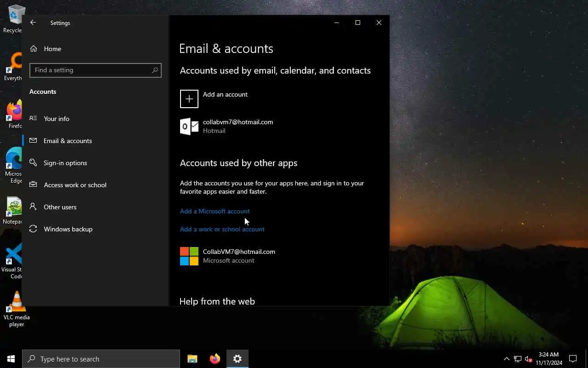Open the notification center icon
This screenshot has height=368, width=588.
tap(573, 359)
